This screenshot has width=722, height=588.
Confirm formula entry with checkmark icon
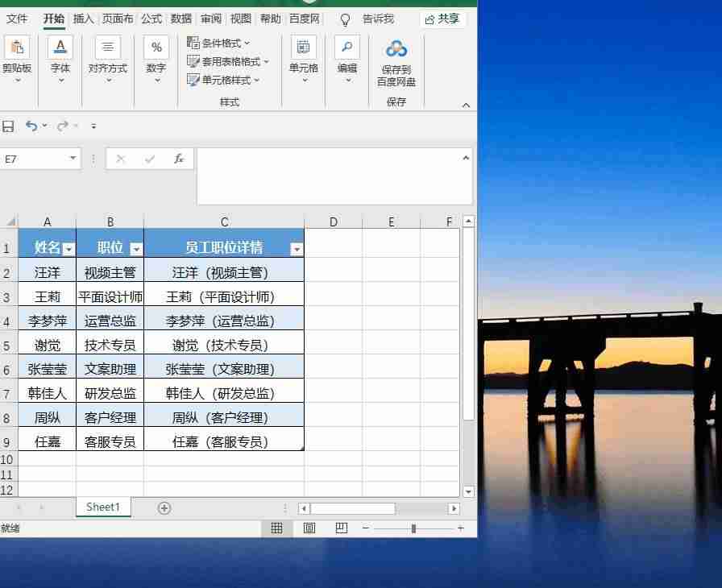[x=150, y=159]
